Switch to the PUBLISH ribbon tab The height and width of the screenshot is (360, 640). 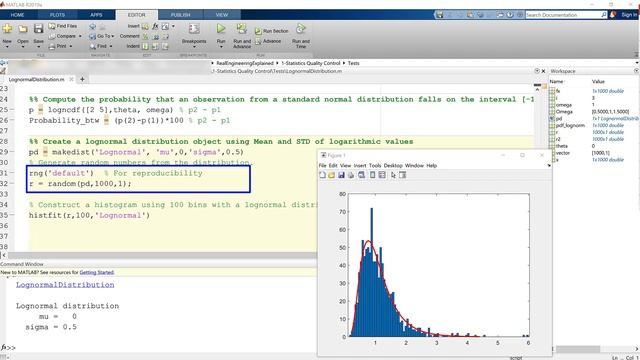coord(180,15)
